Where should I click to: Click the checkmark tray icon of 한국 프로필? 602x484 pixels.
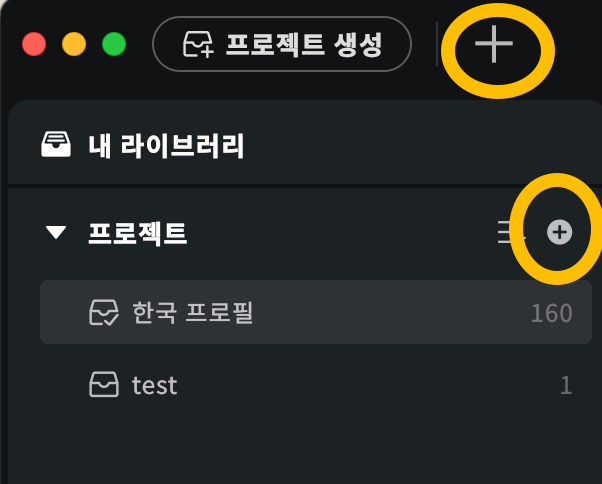pos(104,312)
